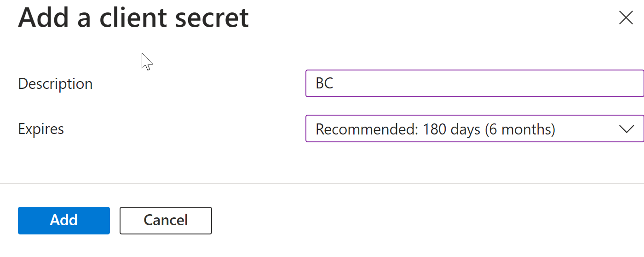Click the Description label
Viewport: 644px width, 257px height.
(x=55, y=84)
